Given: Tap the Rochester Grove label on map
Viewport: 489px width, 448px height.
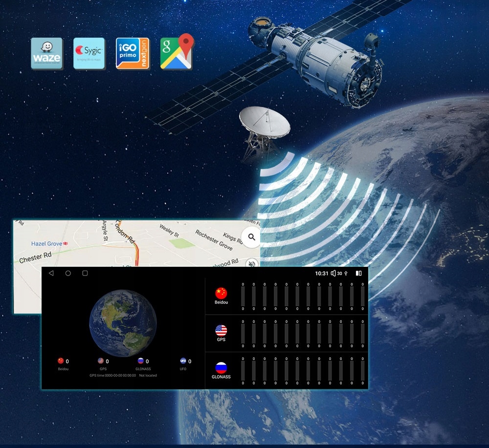Looking at the screenshot, I should (214, 240).
